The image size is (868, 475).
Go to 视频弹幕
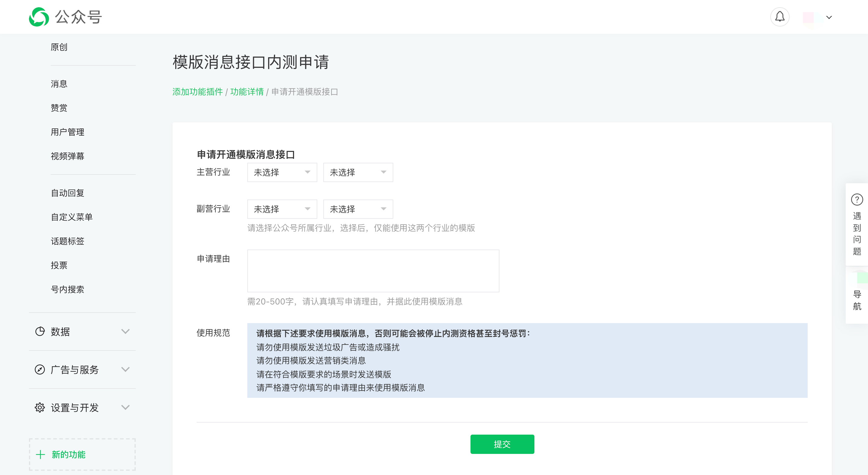[67, 156]
